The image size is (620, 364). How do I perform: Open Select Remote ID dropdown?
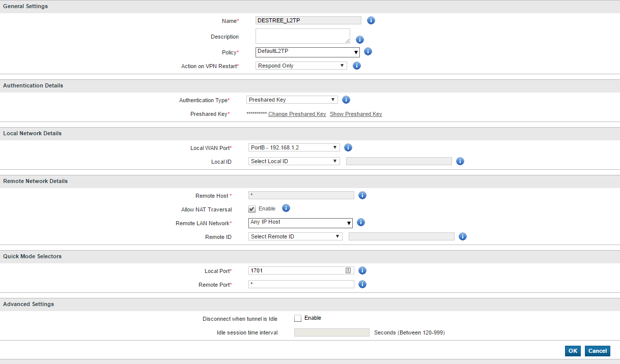(295, 236)
